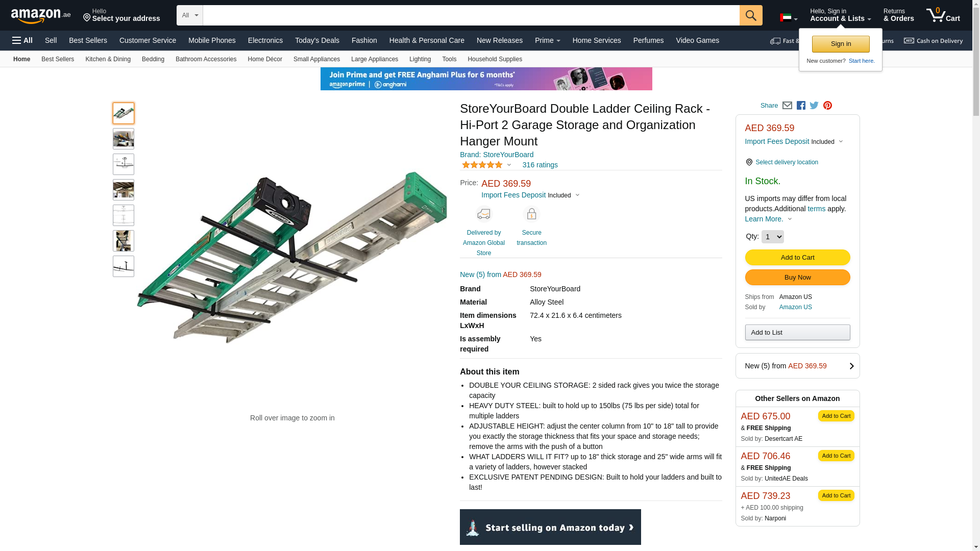Screen dimensions: 980x551
Task: Expand the star rating breakdown popover
Action: [x=486, y=165]
